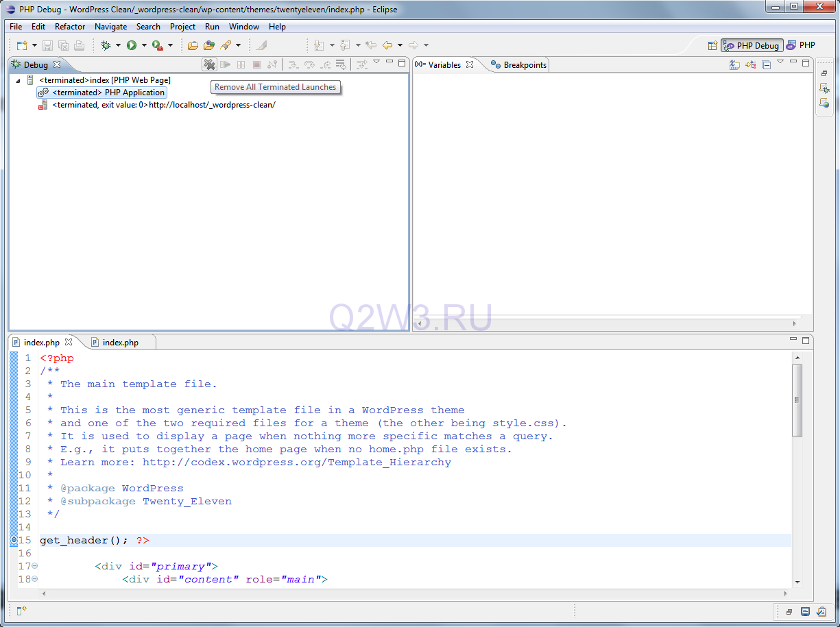This screenshot has height=627, width=840.
Task: Open the Debug launch dropdown arrow
Action: pos(118,45)
